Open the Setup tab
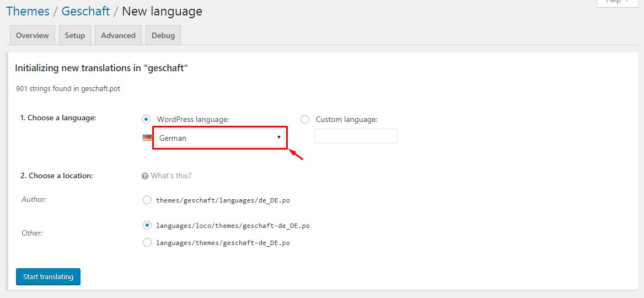Image resolution: width=644 pixels, height=298 pixels. click(x=75, y=35)
